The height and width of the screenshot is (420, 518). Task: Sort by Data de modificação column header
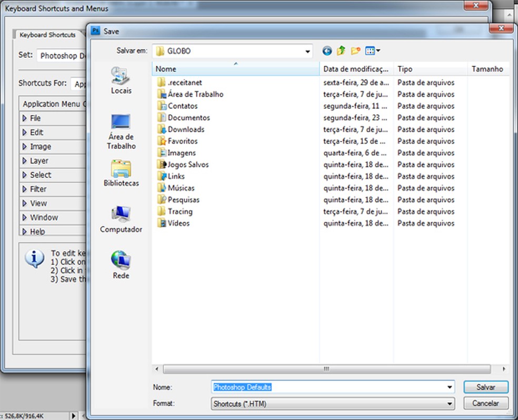click(356, 69)
